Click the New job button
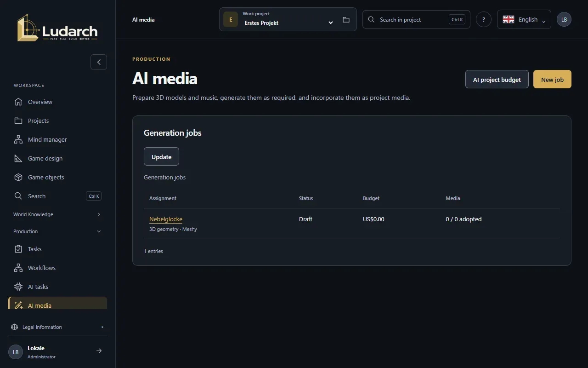588x368 pixels. tap(552, 79)
